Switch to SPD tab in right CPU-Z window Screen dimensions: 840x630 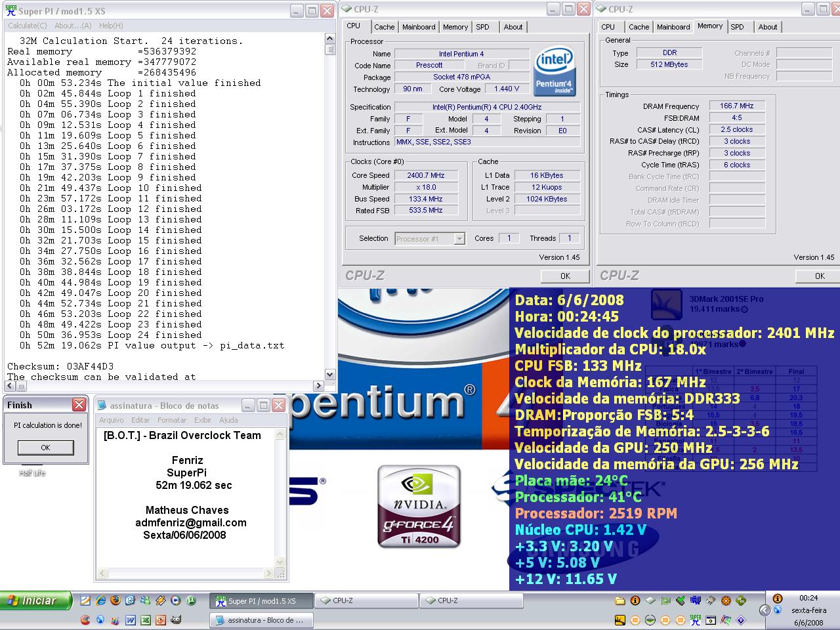click(x=738, y=27)
